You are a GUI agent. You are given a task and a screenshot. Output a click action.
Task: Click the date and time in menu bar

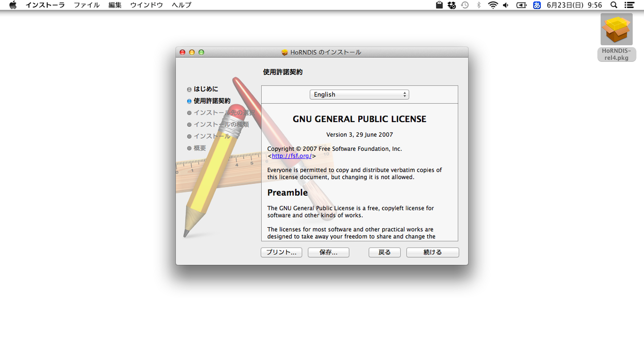point(575,5)
